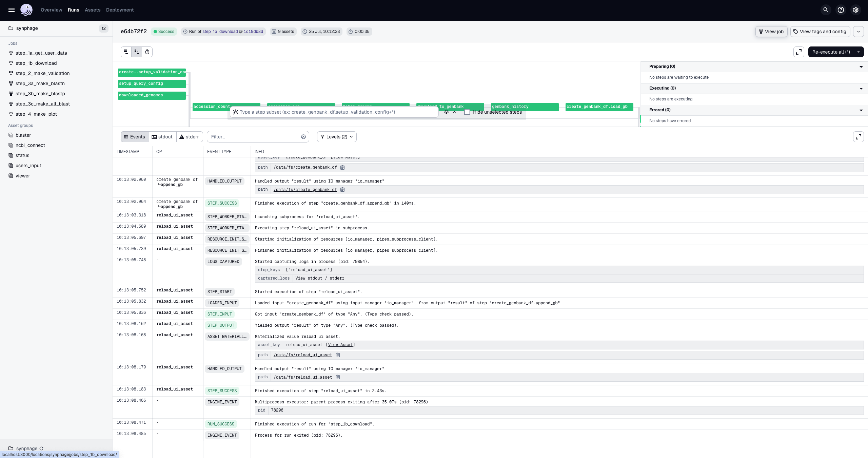868x458 pixels.
Task: Collapse the step subset bar chevron
Action: [x=455, y=112]
